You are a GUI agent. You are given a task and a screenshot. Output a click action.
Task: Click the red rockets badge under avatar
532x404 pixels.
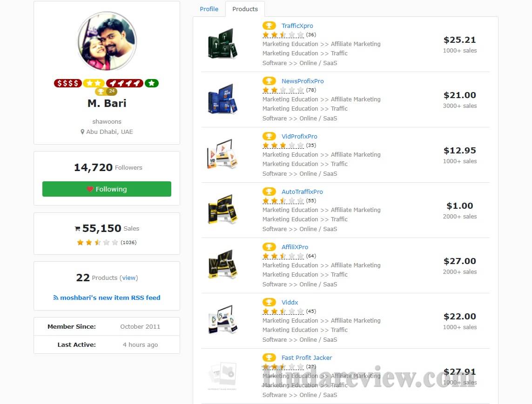(125, 83)
